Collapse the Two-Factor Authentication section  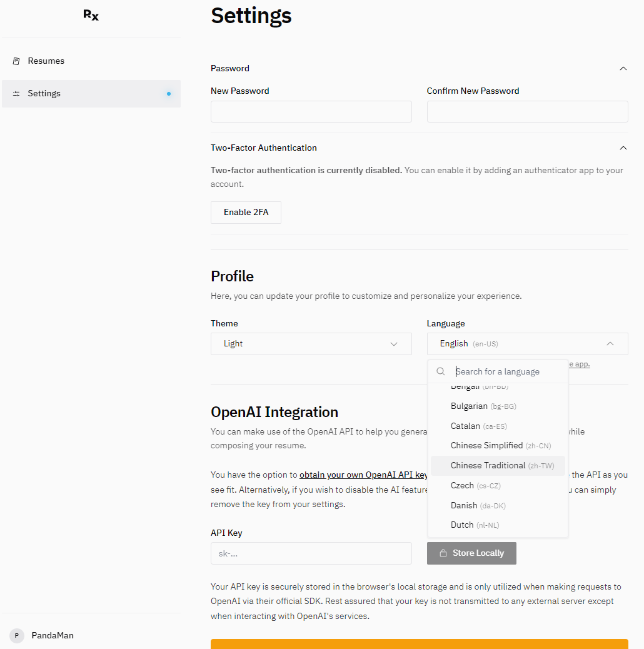click(623, 148)
